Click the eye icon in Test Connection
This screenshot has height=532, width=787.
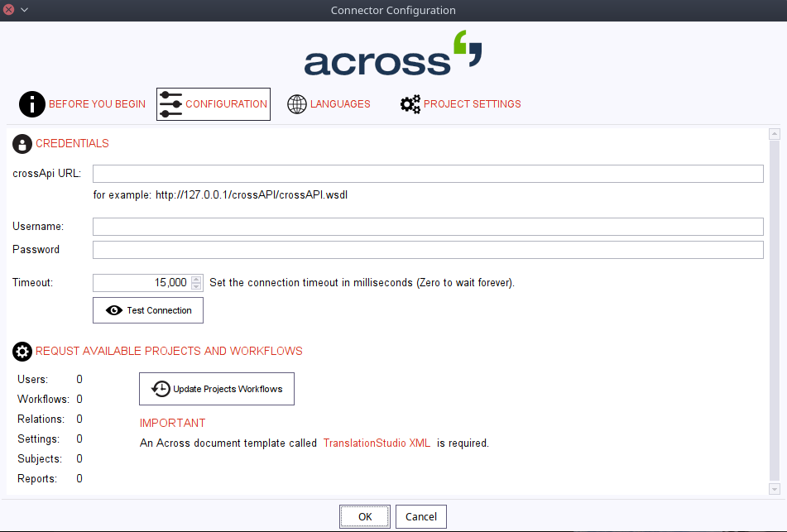tap(114, 310)
